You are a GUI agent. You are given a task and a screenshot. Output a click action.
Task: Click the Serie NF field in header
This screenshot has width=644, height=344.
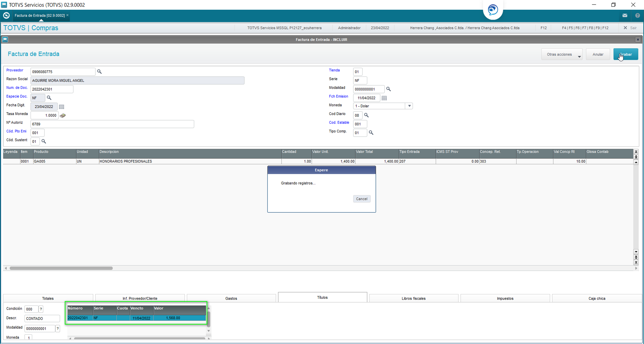360,80
